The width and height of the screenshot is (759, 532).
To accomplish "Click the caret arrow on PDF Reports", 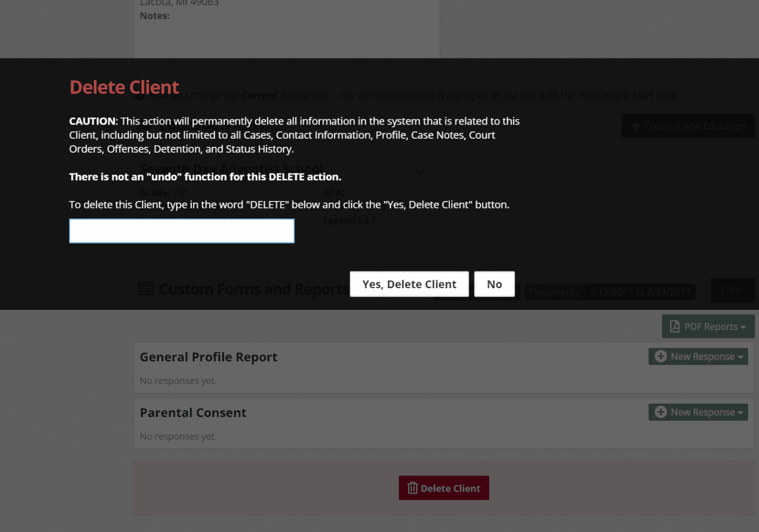I will [x=743, y=327].
